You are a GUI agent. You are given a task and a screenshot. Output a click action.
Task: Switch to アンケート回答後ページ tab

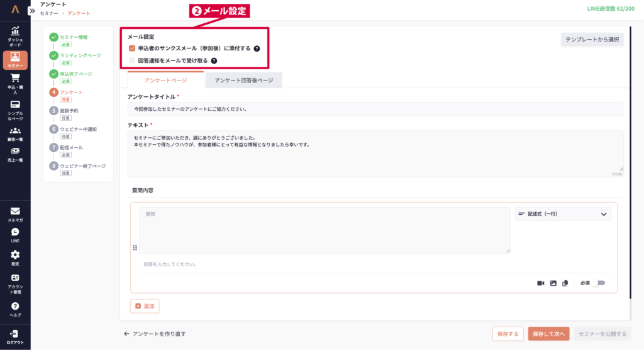(244, 81)
